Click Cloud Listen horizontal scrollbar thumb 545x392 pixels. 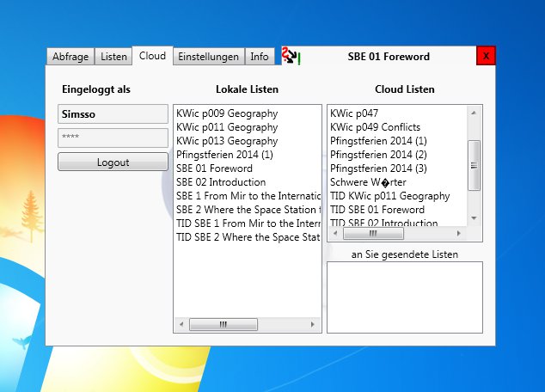(373, 233)
